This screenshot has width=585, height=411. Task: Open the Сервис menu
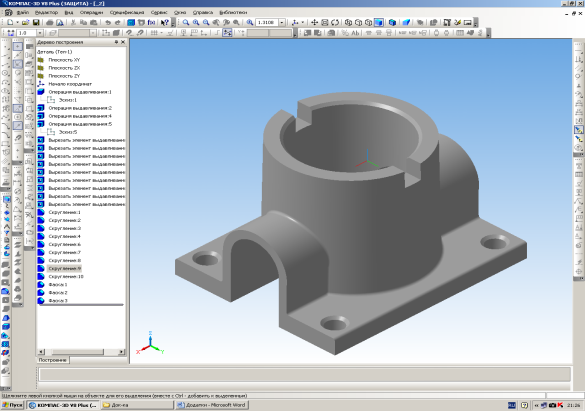point(159,12)
